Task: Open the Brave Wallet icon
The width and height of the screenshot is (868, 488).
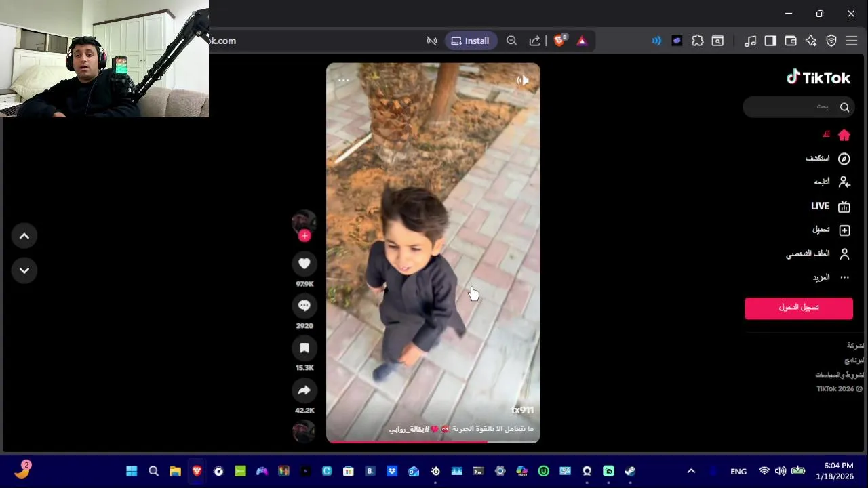Action: (x=791, y=41)
